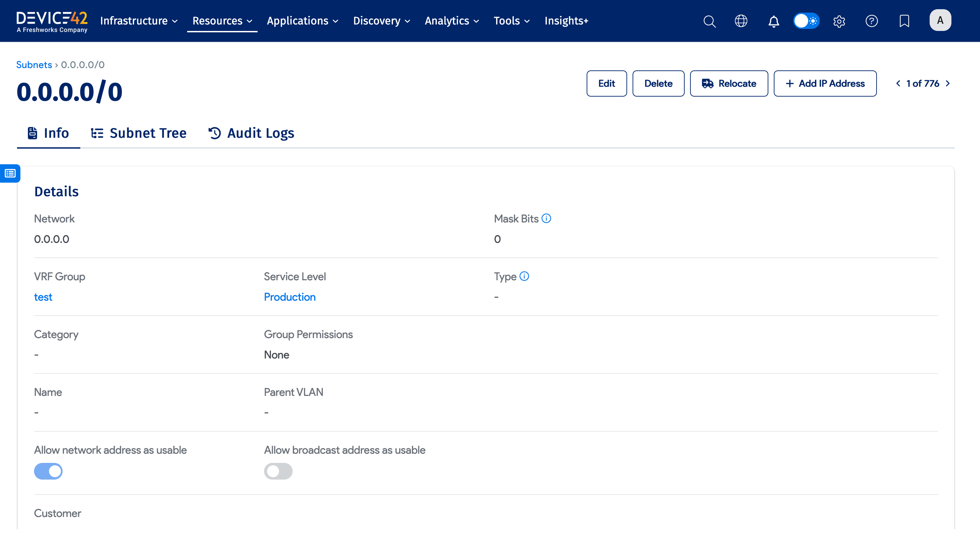View Mask Bits info tooltip icon

(x=547, y=218)
